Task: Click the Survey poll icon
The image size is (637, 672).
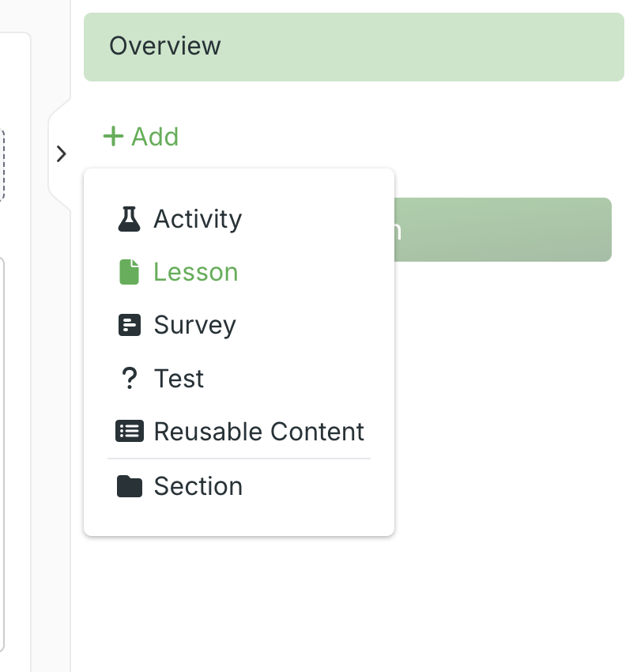Action: click(x=129, y=325)
